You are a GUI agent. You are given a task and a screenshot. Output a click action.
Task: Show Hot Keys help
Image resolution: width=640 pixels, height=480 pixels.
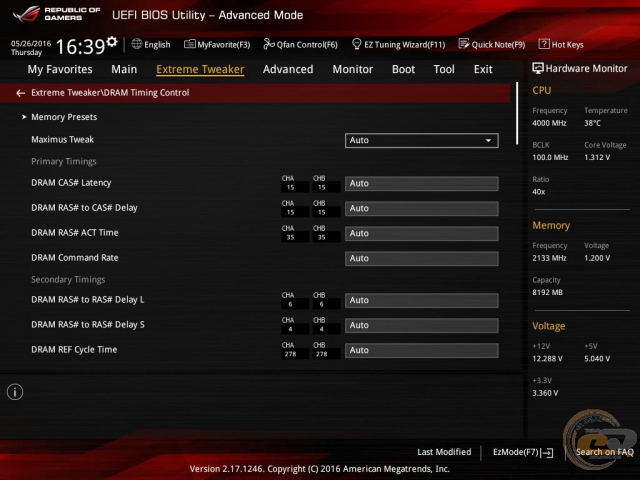(x=561, y=44)
